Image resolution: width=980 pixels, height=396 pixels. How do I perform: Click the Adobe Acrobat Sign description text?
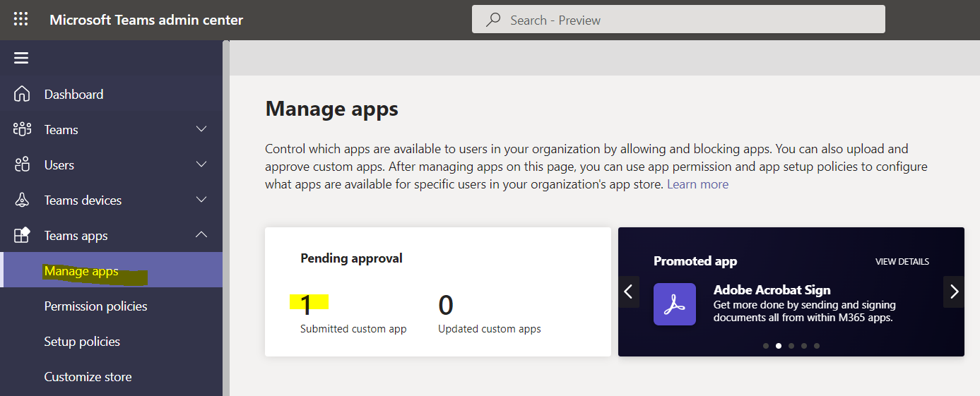[x=804, y=311]
